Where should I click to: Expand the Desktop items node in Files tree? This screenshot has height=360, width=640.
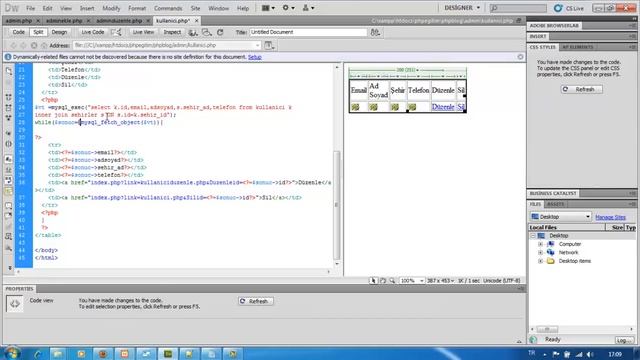click(x=540, y=261)
